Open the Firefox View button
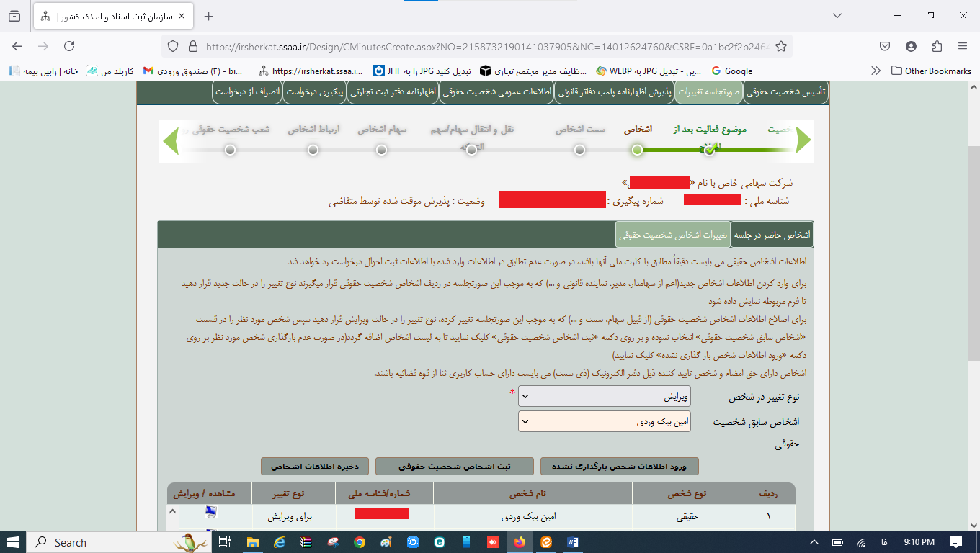980x553 pixels. (x=14, y=16)
